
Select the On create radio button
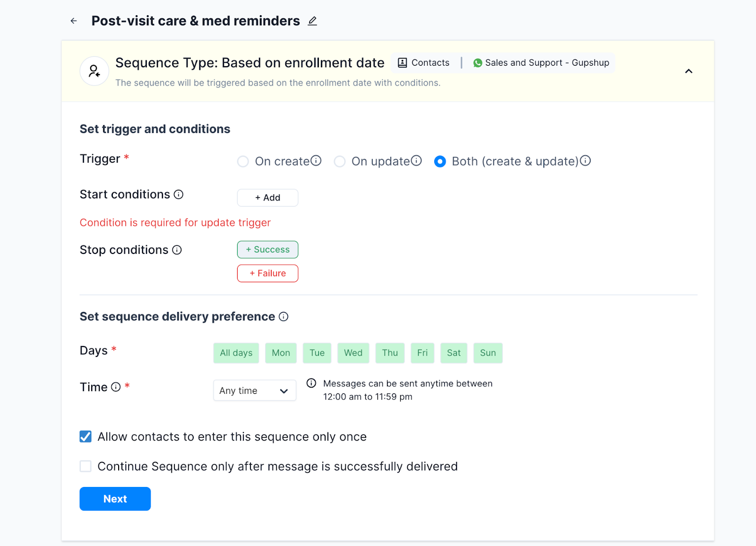(x=243, y=162)
